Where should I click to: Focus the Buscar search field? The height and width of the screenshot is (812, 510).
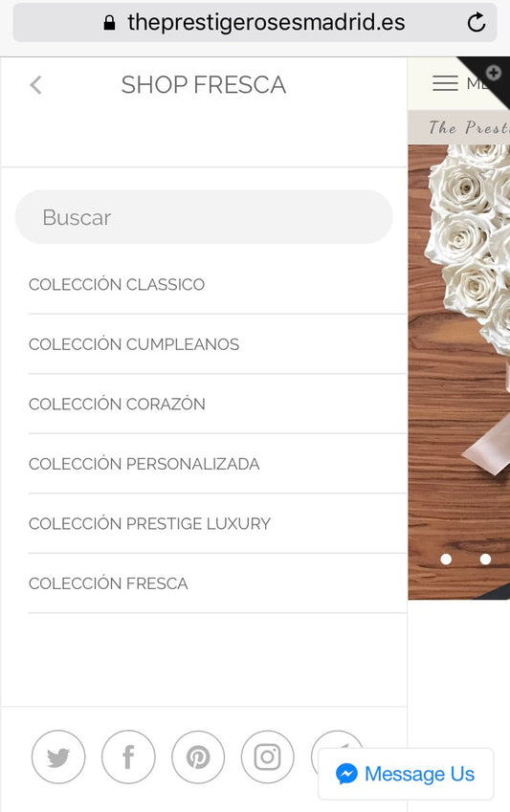[x=204, y=217]
